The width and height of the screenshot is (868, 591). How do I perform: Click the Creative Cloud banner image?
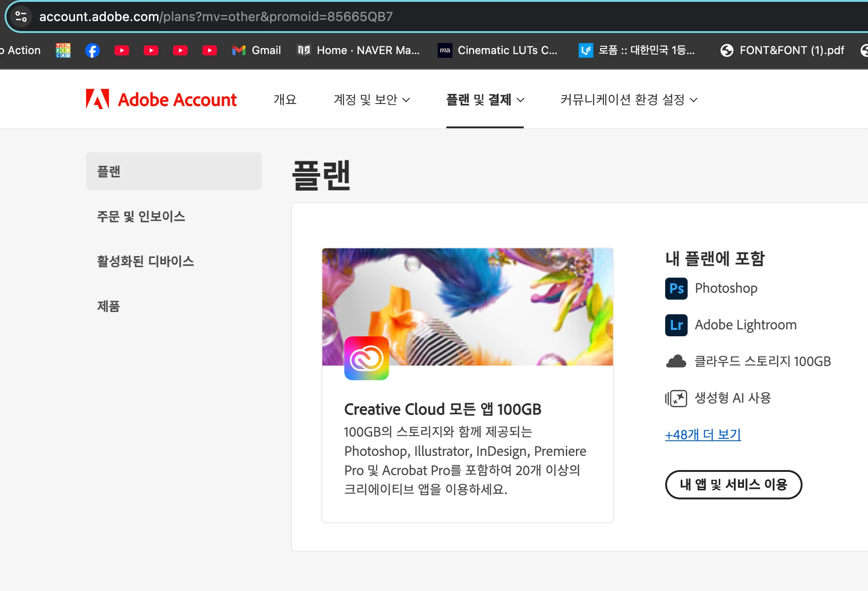pos(467,307)
